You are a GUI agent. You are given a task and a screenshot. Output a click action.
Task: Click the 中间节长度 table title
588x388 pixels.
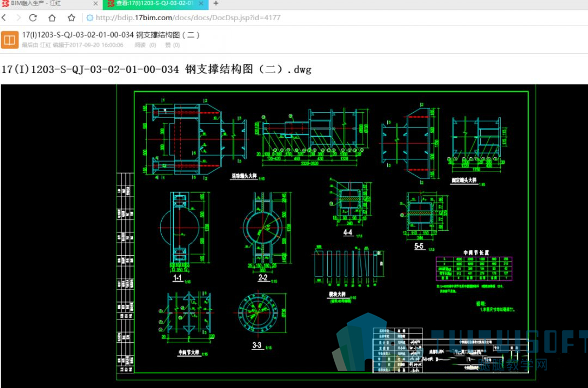pos(476,252)
